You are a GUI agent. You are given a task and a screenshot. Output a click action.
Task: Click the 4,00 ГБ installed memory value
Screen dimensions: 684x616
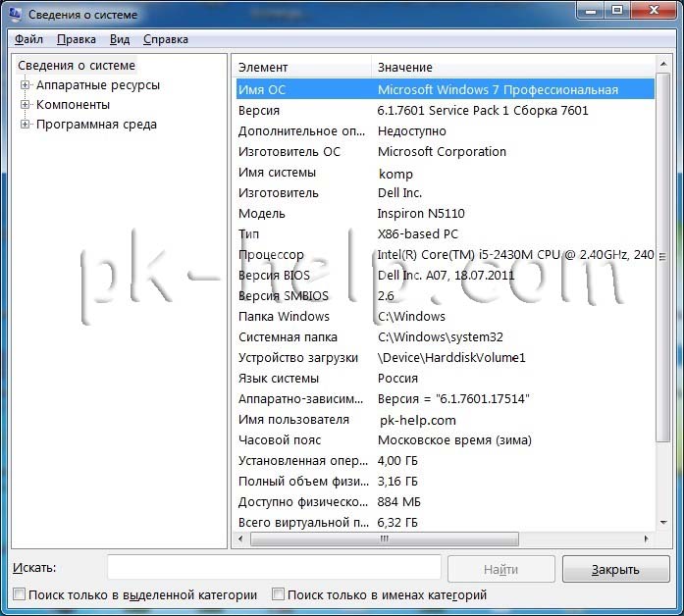pyautogui.click(x=397, y=461)
